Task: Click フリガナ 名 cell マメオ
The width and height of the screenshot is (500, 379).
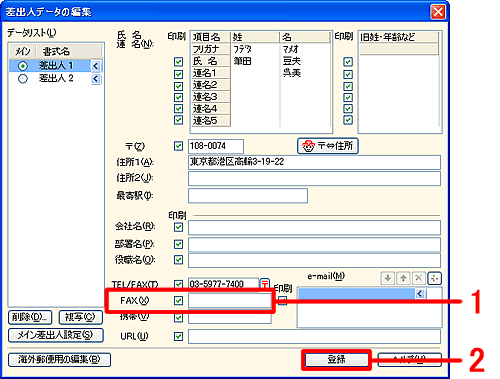Action: click(305, 49)
